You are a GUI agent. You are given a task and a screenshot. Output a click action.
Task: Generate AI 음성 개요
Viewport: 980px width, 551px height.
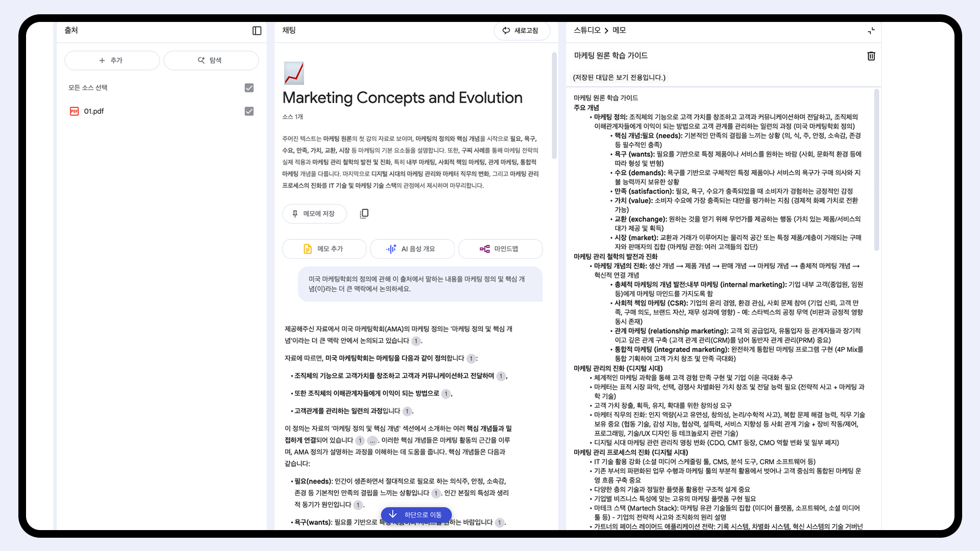coord(412,249)
